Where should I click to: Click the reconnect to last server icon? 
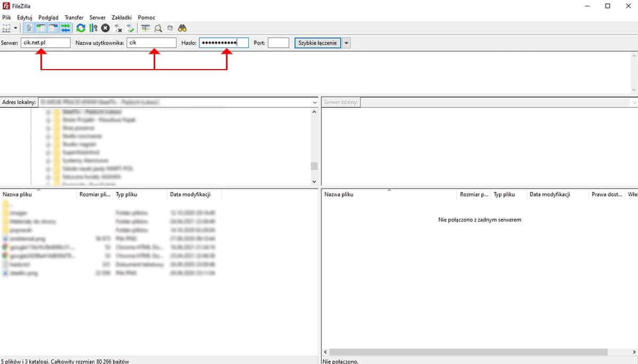coord(130,28)
